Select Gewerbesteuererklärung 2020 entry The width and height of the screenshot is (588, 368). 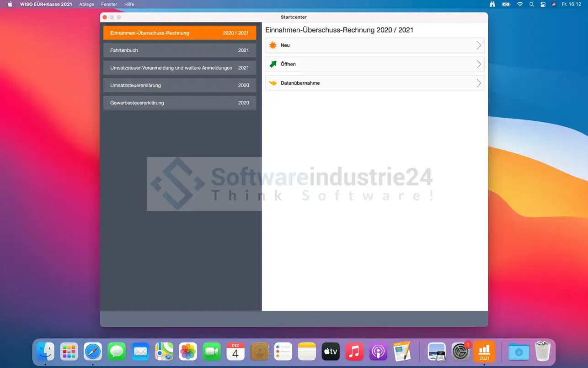coord(179,103)
